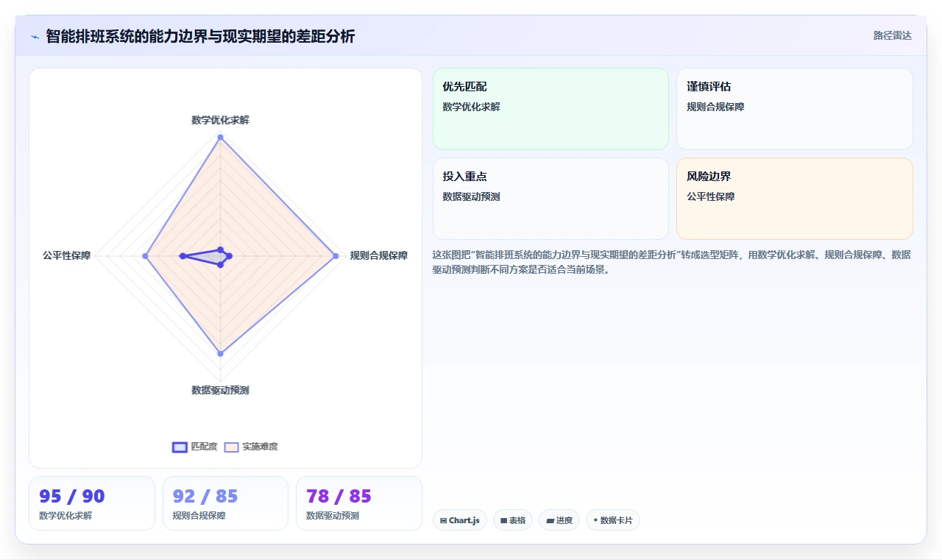Image resolution: width=942 pixels, height=560 pixels.
Task: Click the 92 / 85 stat value
Action: [205, 496]
